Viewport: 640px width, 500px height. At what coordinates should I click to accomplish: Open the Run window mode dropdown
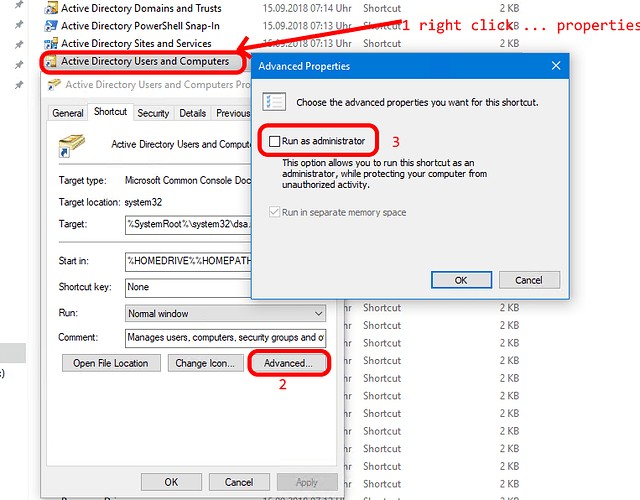pyautogui.click(x=225, y=313)
